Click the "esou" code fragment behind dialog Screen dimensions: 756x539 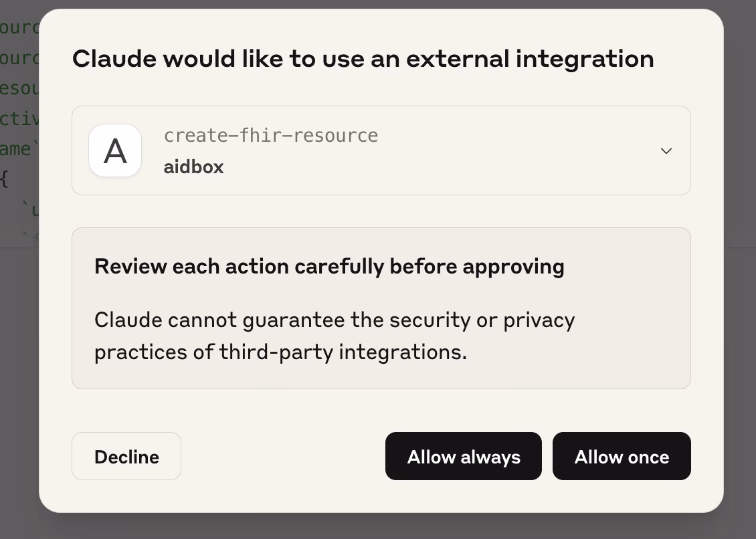tap(19, 88)
